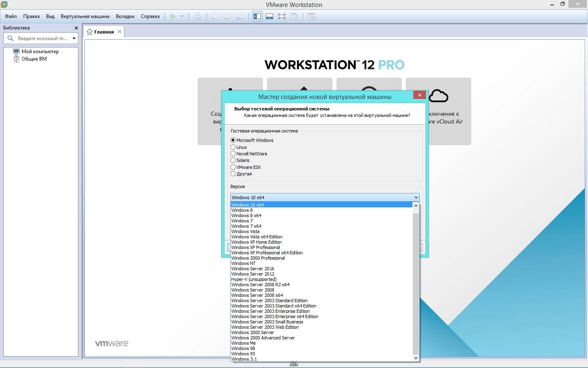Click the Take Snapshot toolbar icon
The width and height of the screenshot is (588, 368).
point(215,16)
